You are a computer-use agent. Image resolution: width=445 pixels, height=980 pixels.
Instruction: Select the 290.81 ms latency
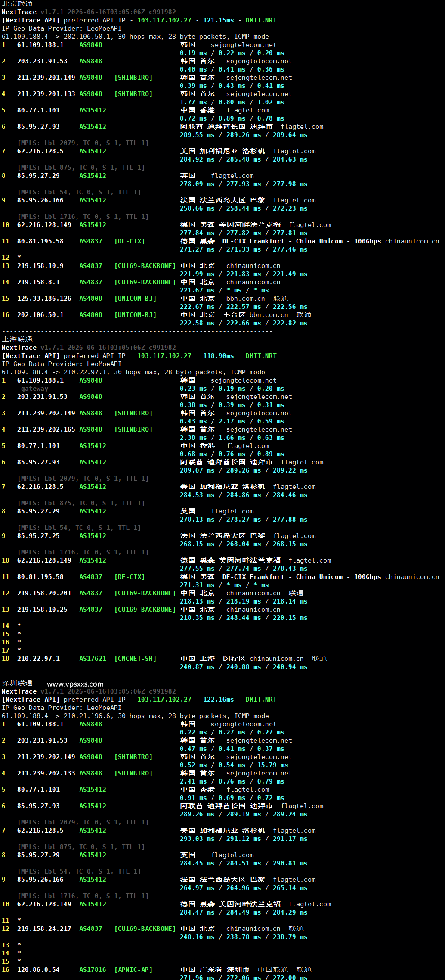[290, 863]
